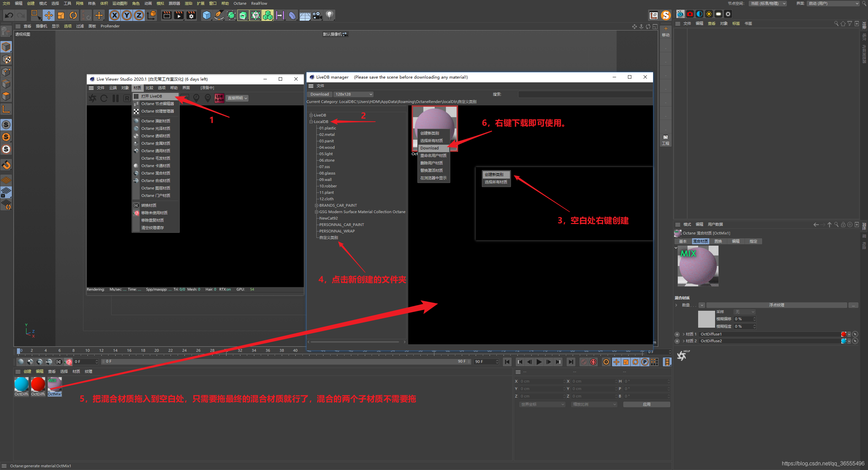868x470 pixels.
Task: Click the 浮点纹理 button
Action: [x=776, y=305]
